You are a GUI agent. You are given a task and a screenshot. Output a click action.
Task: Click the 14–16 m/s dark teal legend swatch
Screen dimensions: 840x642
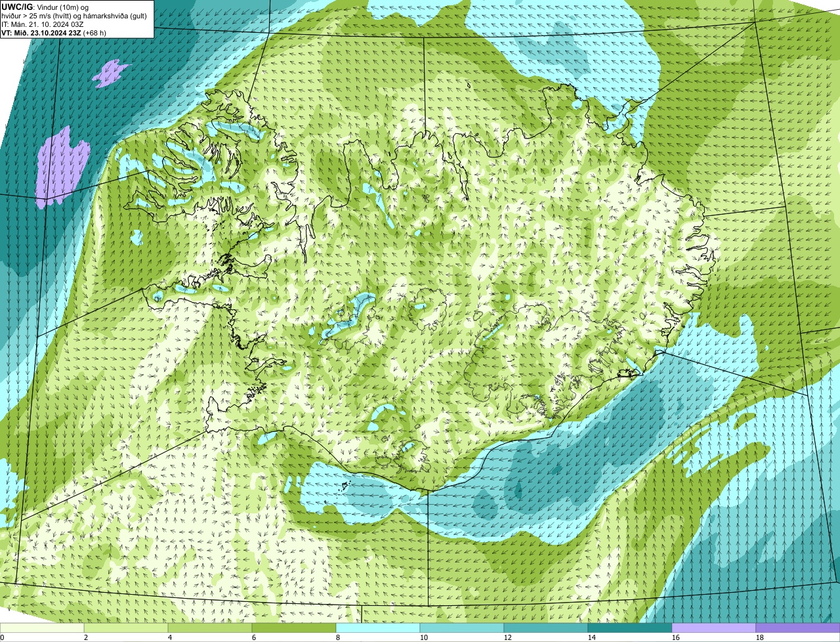pos(630,628)
